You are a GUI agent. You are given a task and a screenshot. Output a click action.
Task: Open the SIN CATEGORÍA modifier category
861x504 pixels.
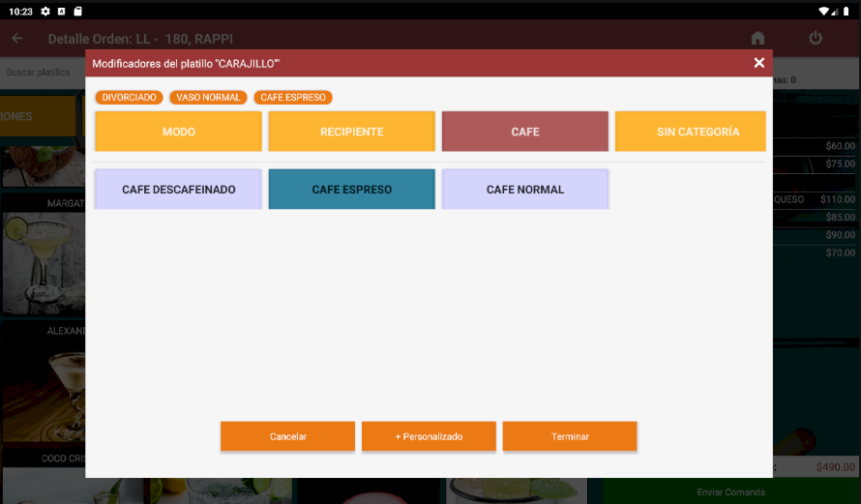[691, 132]
